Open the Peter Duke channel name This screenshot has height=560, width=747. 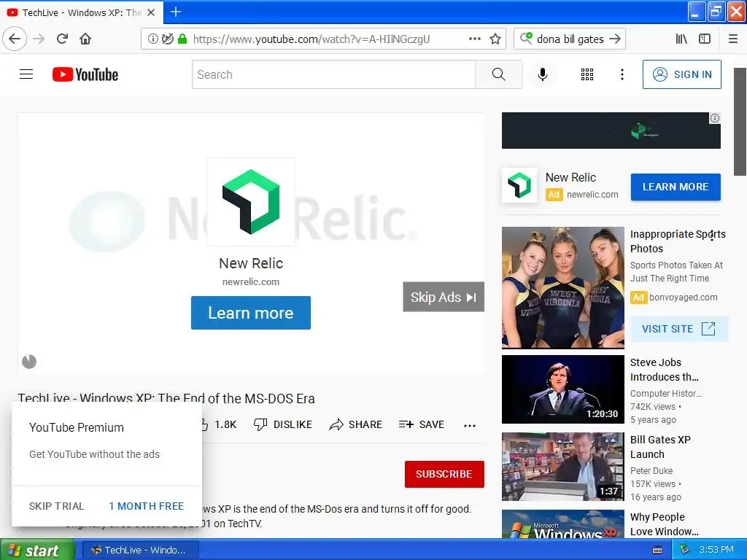point(651,471)
